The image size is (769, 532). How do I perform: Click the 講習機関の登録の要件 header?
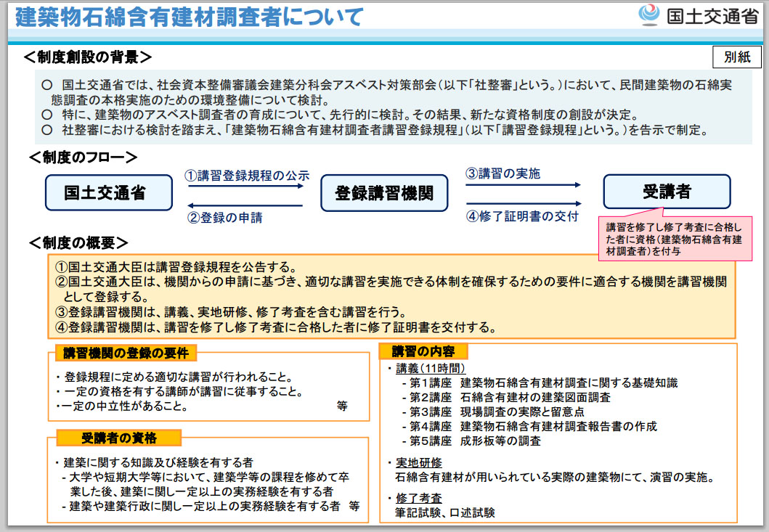coord(126,353)
